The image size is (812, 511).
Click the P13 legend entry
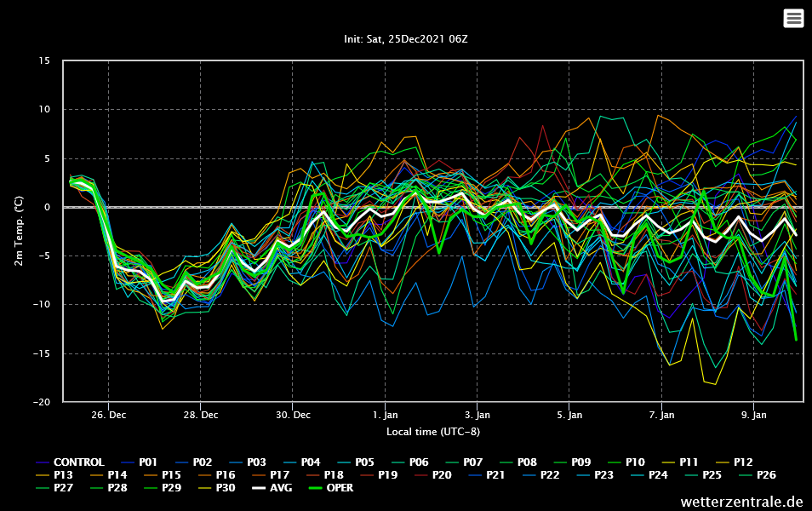62,475
